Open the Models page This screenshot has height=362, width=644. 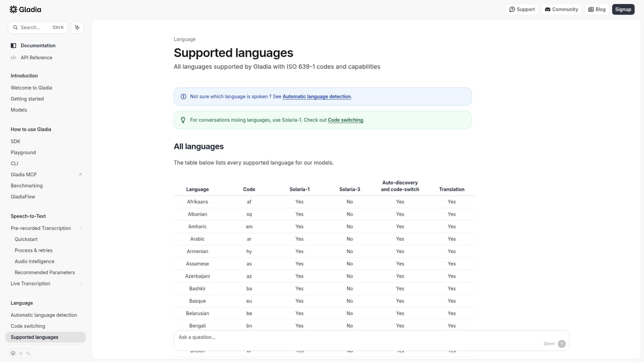19,110
